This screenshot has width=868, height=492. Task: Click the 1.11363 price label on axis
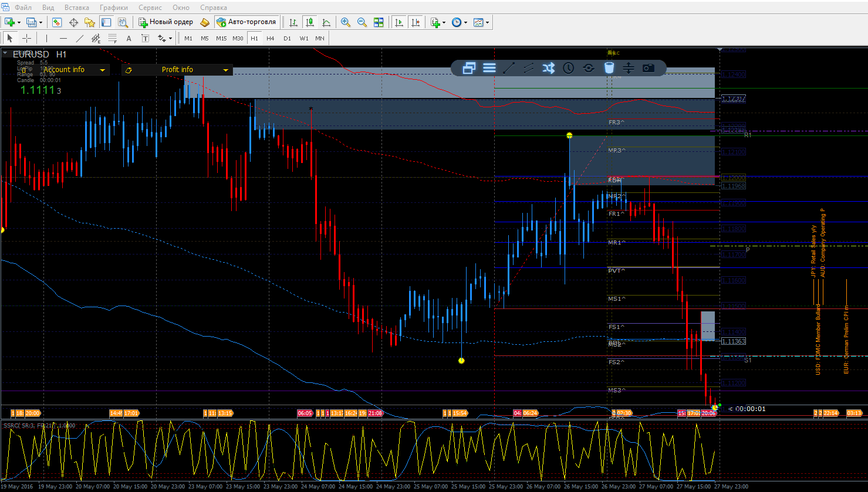pos(734,341)
